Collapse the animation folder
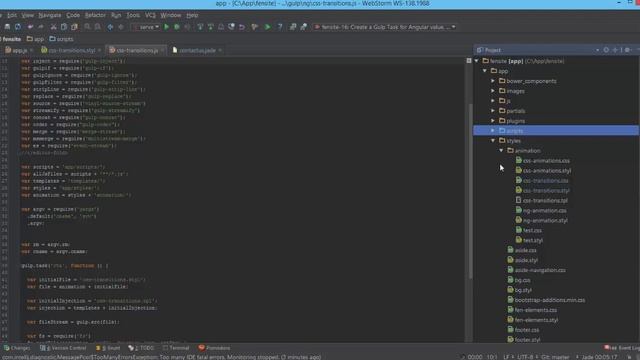This screenshot has height=360, width=640. [501, 151]
